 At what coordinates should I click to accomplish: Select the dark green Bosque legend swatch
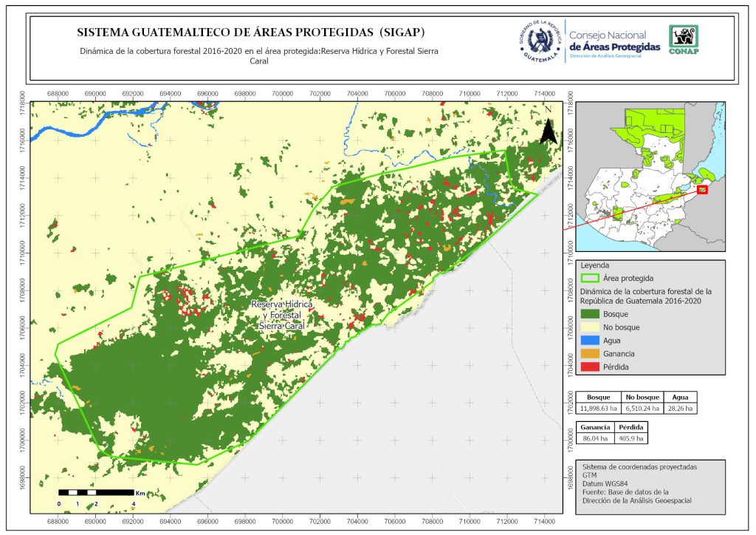click(591, 314)
